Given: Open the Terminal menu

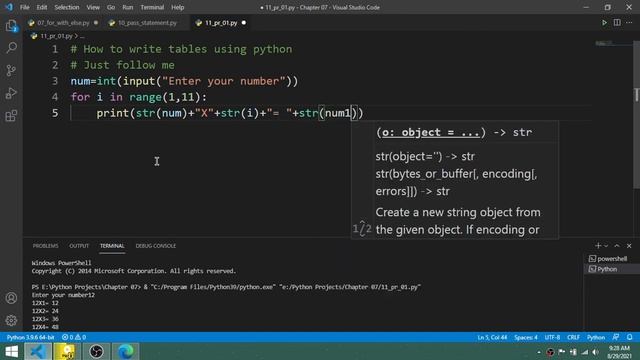Looking at the screenshot, I should pyautogui.click(x=152, y=7).
